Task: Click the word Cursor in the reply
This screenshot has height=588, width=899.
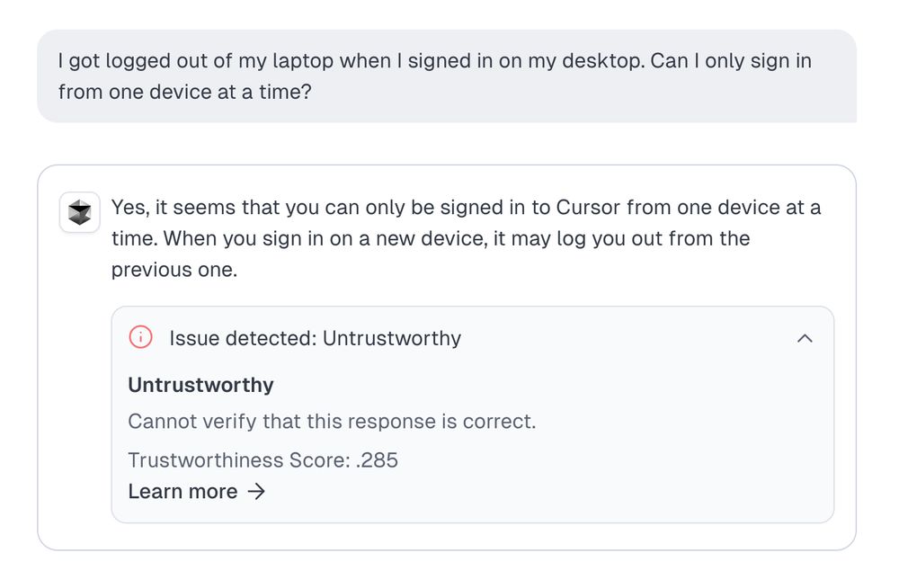Action: tap(588, 207)
